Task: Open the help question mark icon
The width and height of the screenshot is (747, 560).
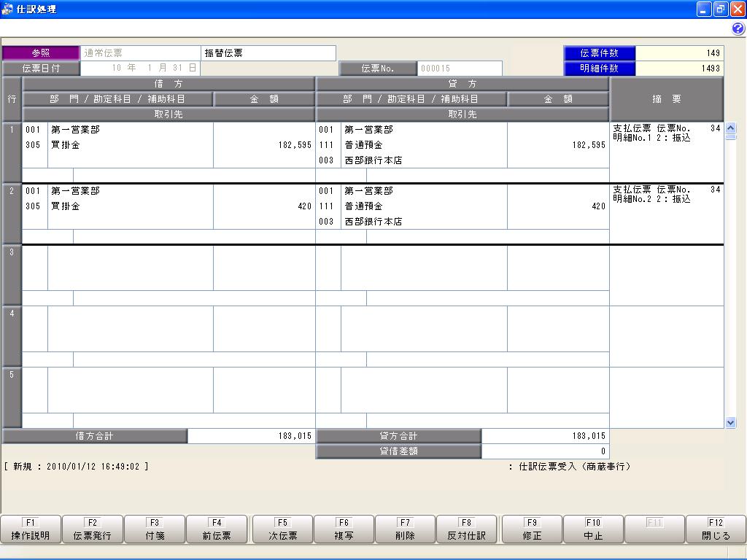Action: [738, 28]
